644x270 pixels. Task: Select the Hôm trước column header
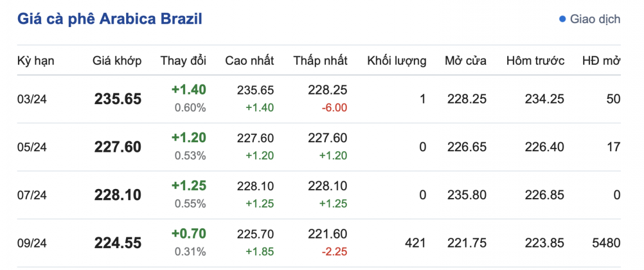[x=535, y=61]
